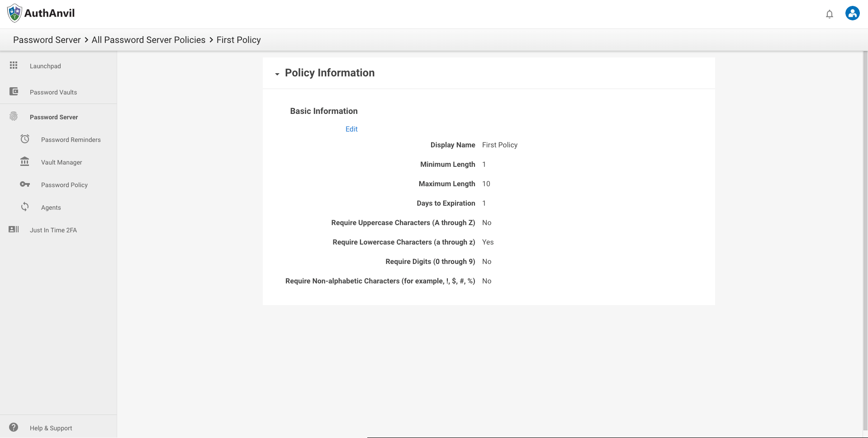Screen dimensions: 868x438
Task: Click the Require Uppercase Characters label
Action: [403, 222]
